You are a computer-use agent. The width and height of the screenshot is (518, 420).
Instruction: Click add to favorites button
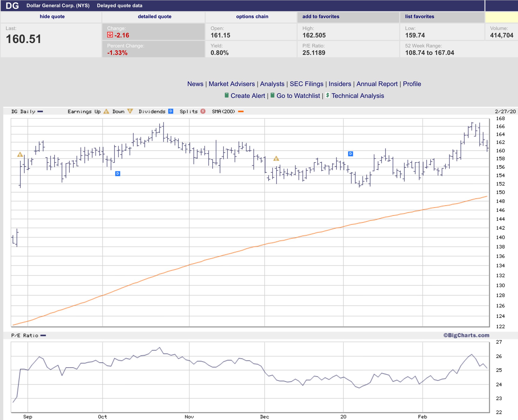(x=321, y=17)
